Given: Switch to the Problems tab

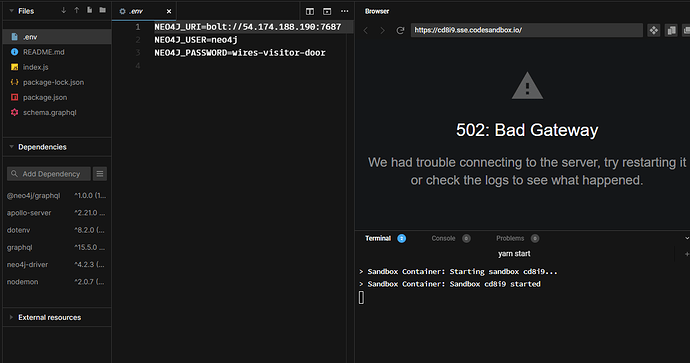Looking at the screenshot, I should [510, 238].
